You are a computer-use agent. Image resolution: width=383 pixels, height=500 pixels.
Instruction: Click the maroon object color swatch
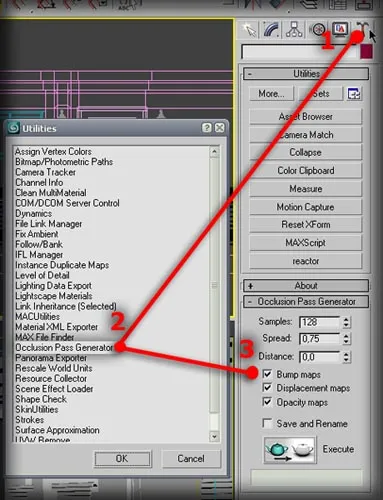click(x=366, y=52)
